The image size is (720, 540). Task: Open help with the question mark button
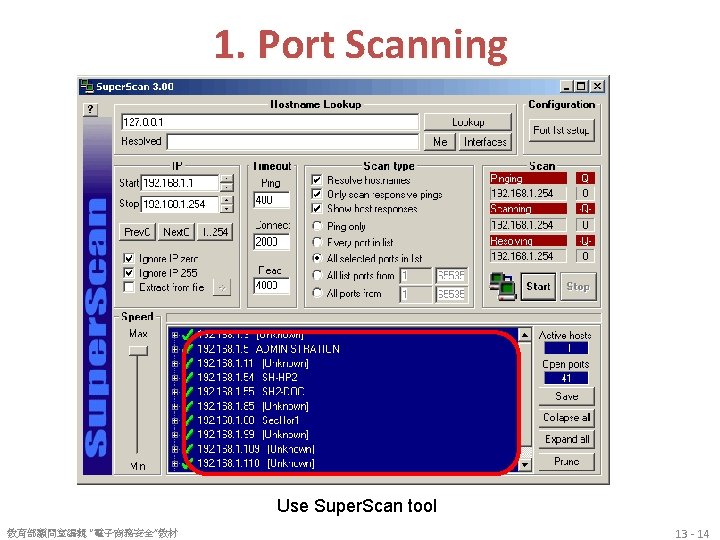tap(90, 109)
